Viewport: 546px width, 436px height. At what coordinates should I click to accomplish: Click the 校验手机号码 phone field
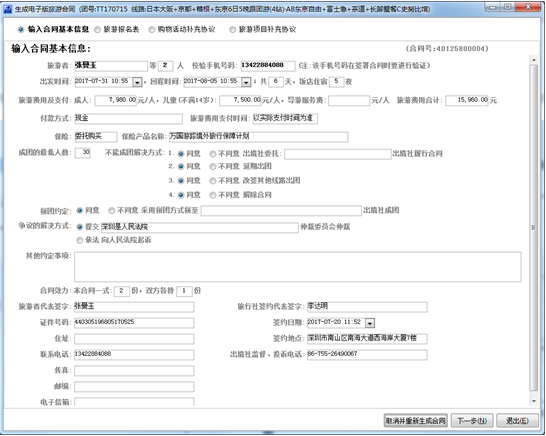268,66
